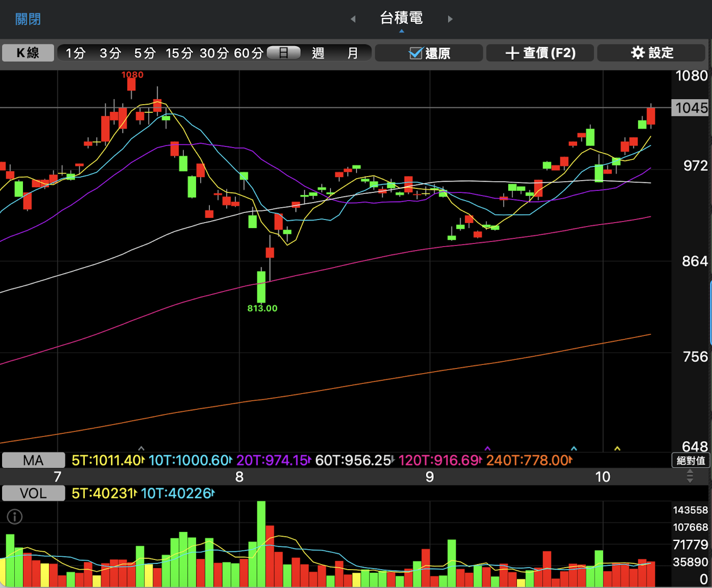The width and height of the screenshot is (712, 588).
Task: Click the K線 chart type button
Action: tap(28, 53)
